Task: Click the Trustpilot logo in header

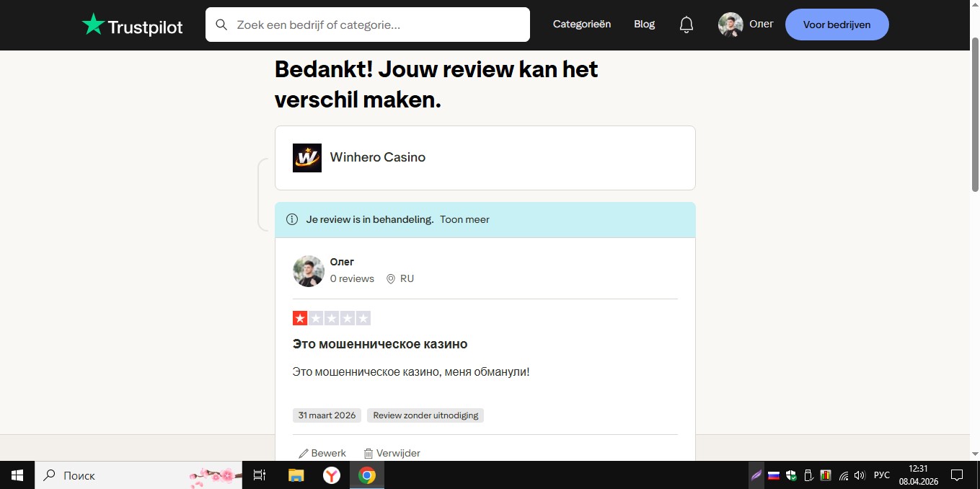Action: [x=133, y=25]
